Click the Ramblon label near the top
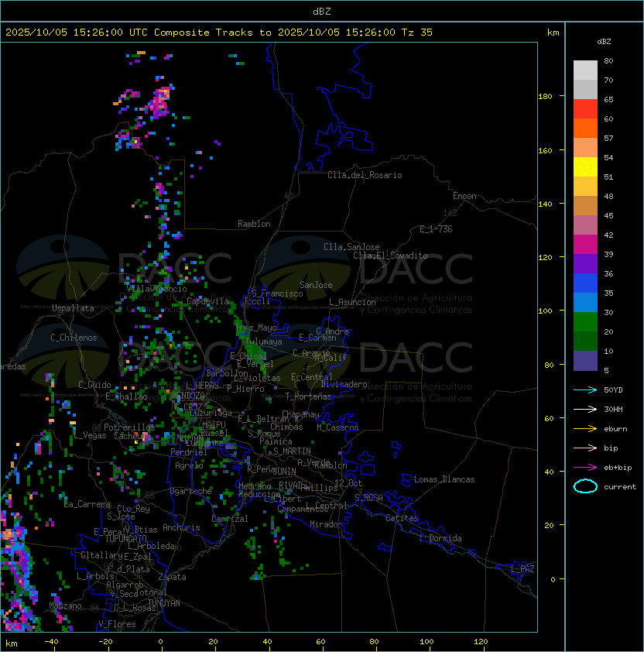Image resolution: width=644 pixels, height=652 pixels. coord(254,224)
